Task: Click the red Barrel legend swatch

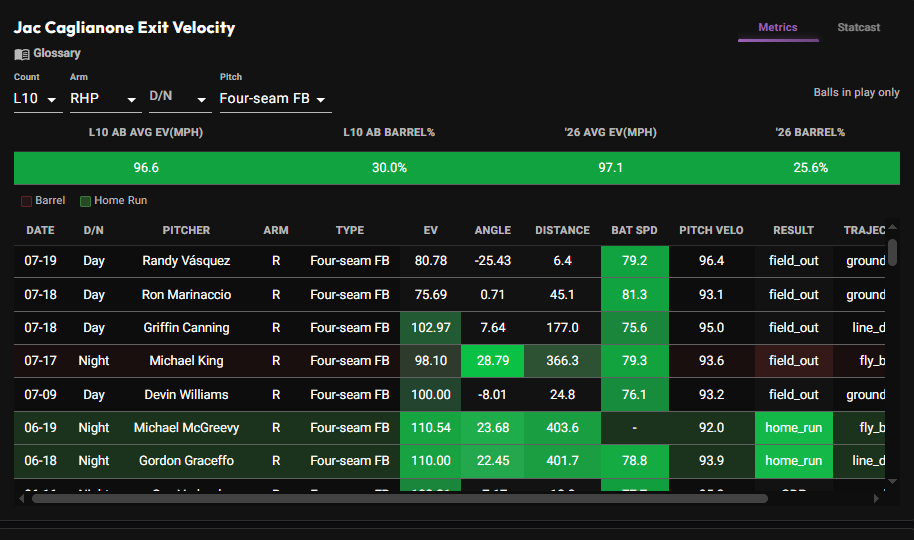Action: [x=26, y=201]
